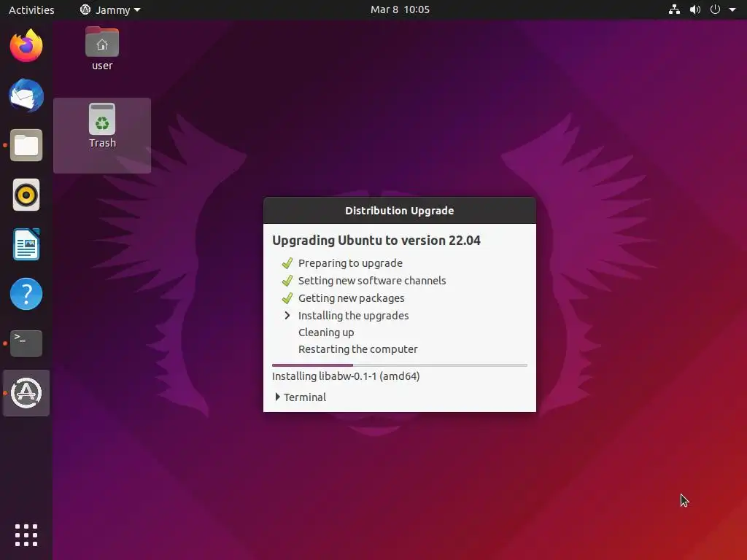Click the arrow beside 'Installing the upgrades'
This screenshot has width=747, height=560.
point(287,315)
